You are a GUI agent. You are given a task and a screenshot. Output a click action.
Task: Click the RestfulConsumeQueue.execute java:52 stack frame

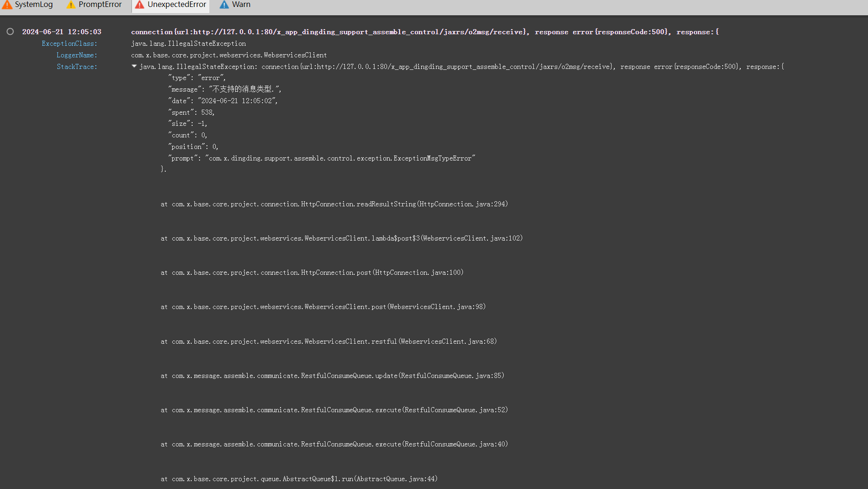pyautogui.click(x=334, y=410)
